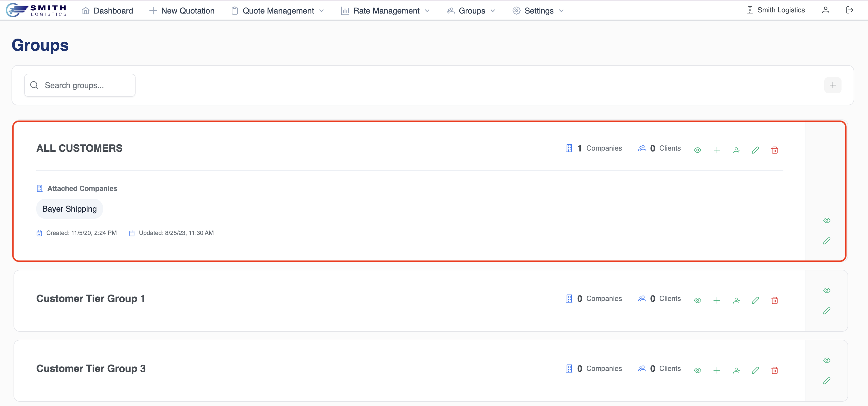This screenshot has height=406, width=868.
Task: Expand the Quote Management dropdown
Action: [278, 11]
